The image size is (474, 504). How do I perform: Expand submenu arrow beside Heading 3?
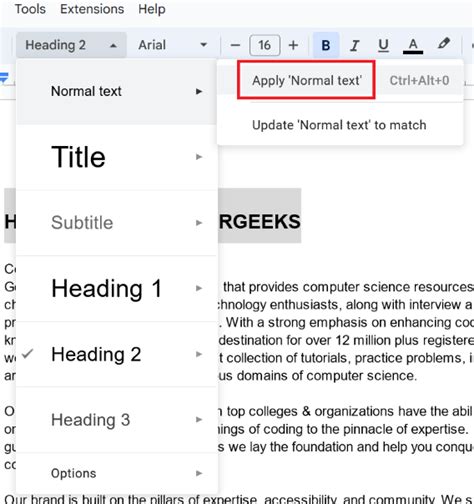tap(199, 419)
